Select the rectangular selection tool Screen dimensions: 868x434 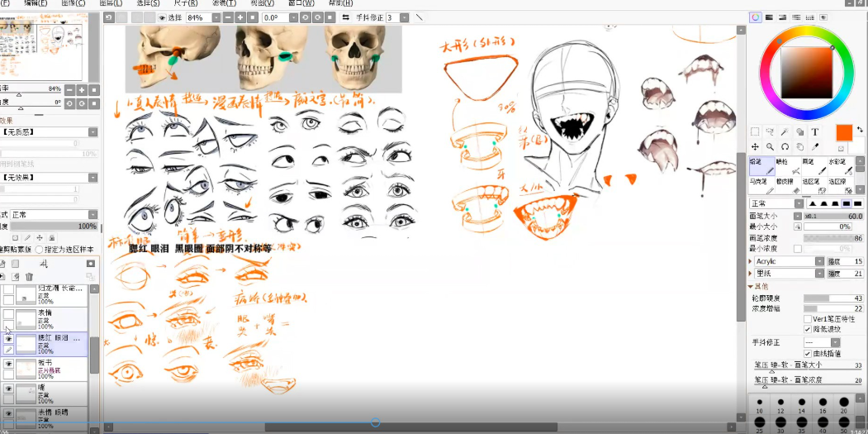click(755, 132)
